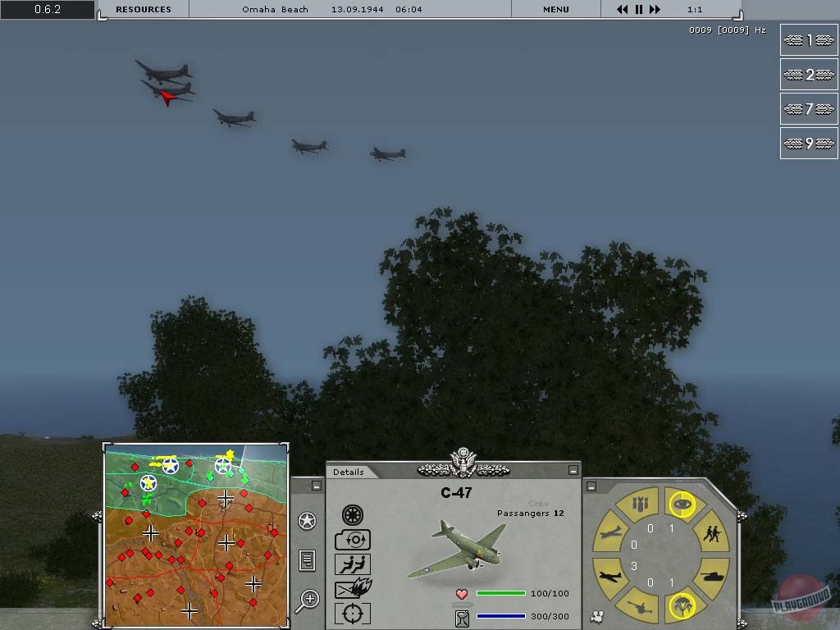Open the RESOURCES panel
This screenshot has height=630, width=840.
[x=144, y=10]
